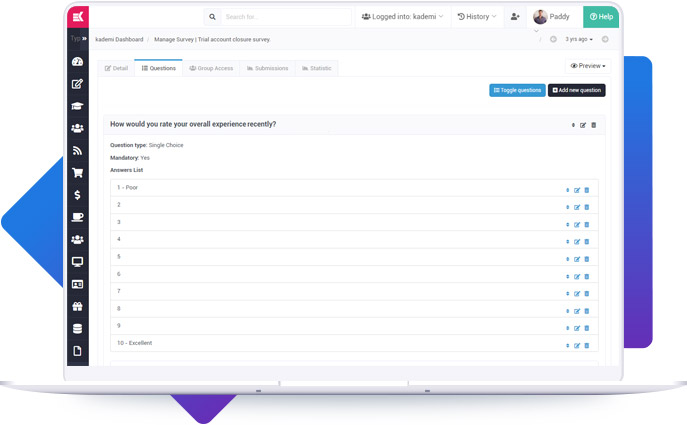Switch to the Group Access tab
687x425 pixels.
pos(211,68)
